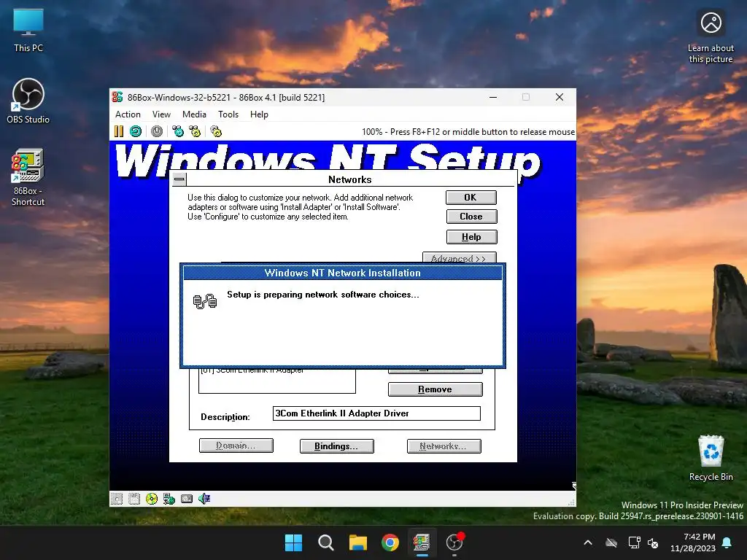747x560 pixels.
Task: Click Networks dialog system menu box
Action: 179,179
